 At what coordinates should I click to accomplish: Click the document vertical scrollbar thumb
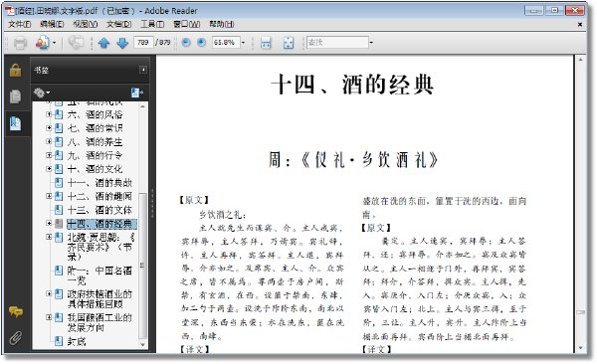581,312
